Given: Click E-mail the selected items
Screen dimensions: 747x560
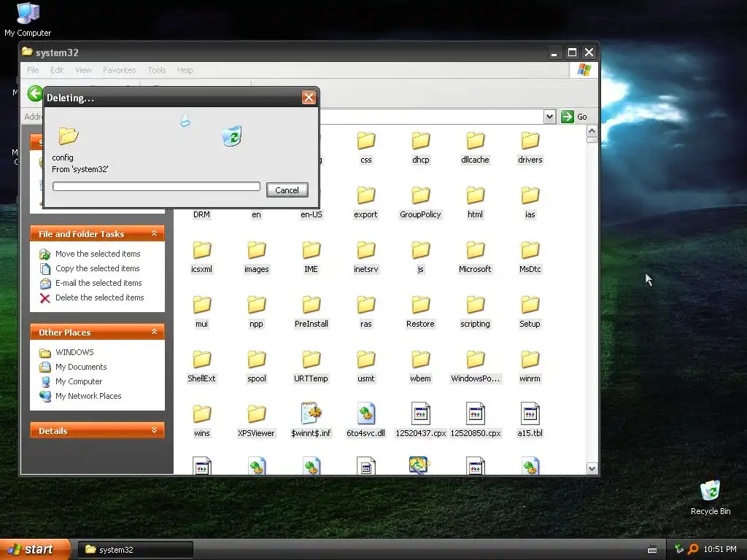Looking at the screenshot, I should pos(98,283).
